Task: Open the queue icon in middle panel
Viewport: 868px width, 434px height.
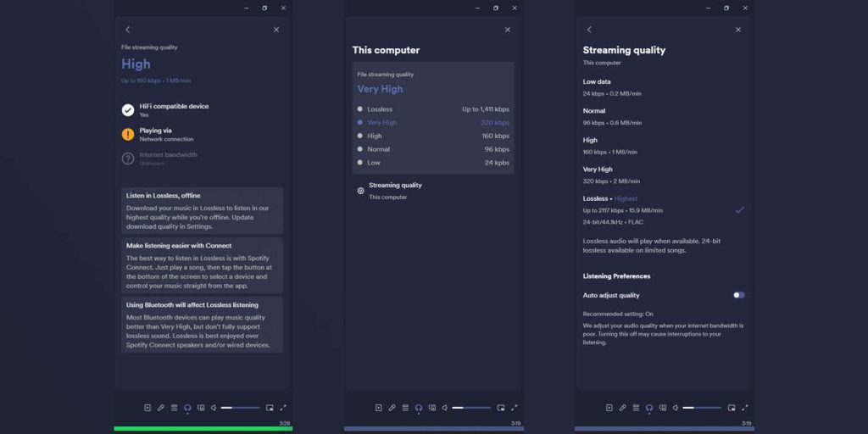Action: tap(405, 408)
